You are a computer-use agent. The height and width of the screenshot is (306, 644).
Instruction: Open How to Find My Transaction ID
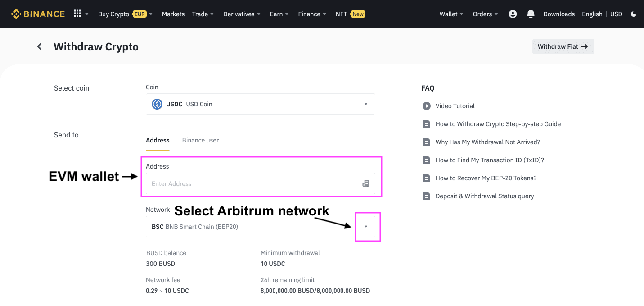pyautogui.click(x=490, y=160)
